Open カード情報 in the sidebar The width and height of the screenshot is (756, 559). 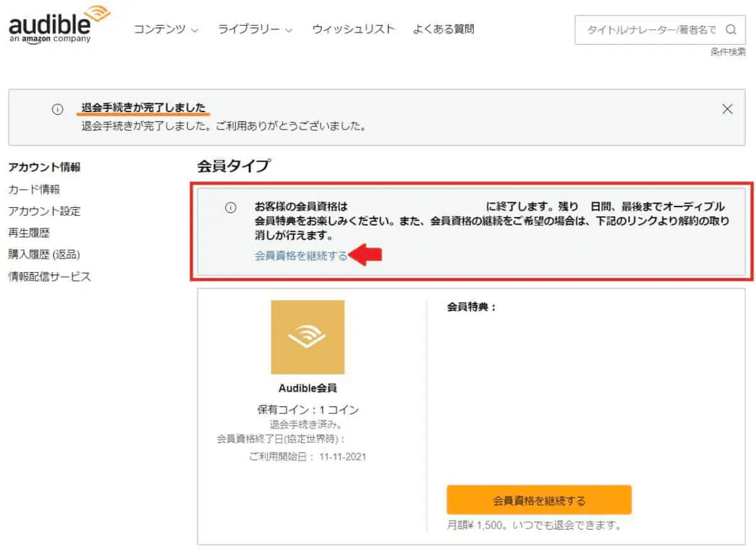34,189
